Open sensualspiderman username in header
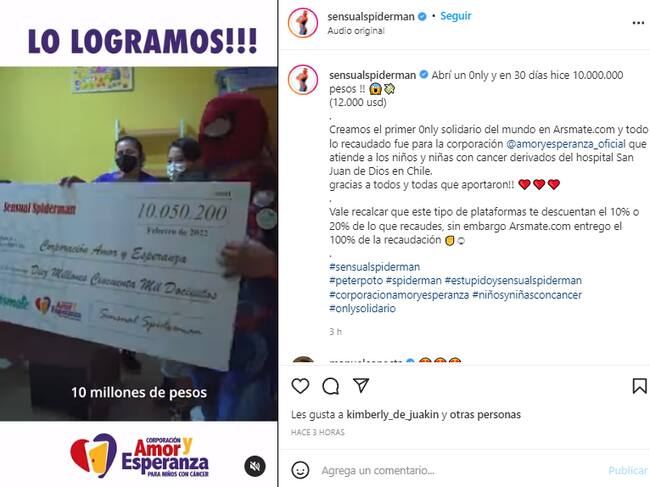Image resolution: width=650 pixels, height=487 pixels. (x=371, y=17)
